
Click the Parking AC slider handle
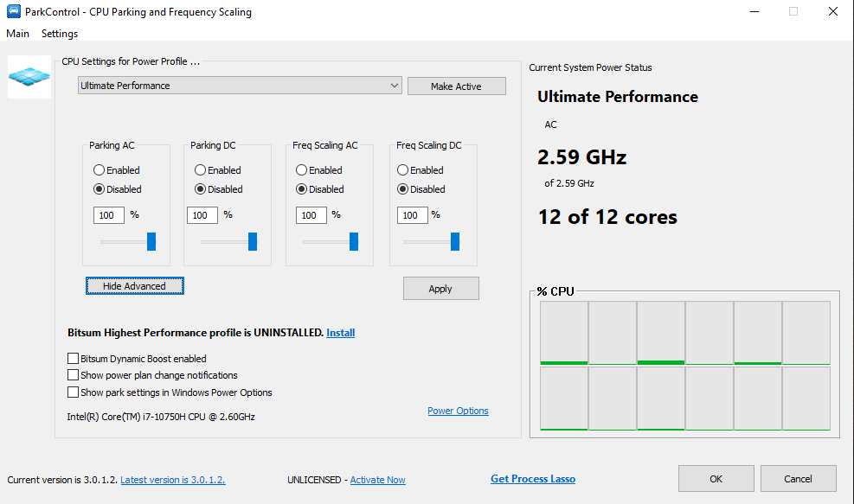tap(151, 242)
